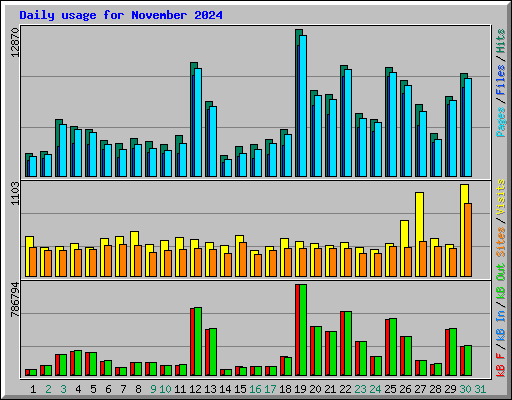Select day 17 on the x-axis
Image resolution: width=512 pixels, height=400 pixels.
[x=270, y=389]
